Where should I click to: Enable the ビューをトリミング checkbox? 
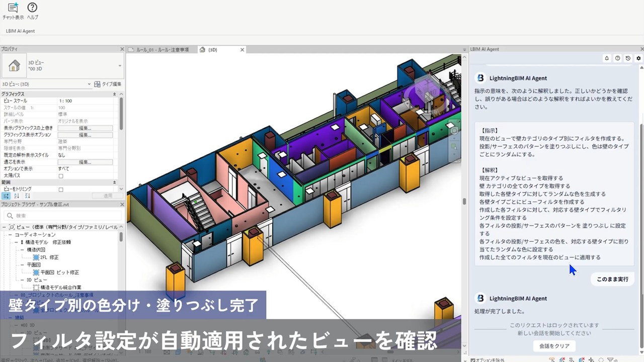click(x=61, y=190)
